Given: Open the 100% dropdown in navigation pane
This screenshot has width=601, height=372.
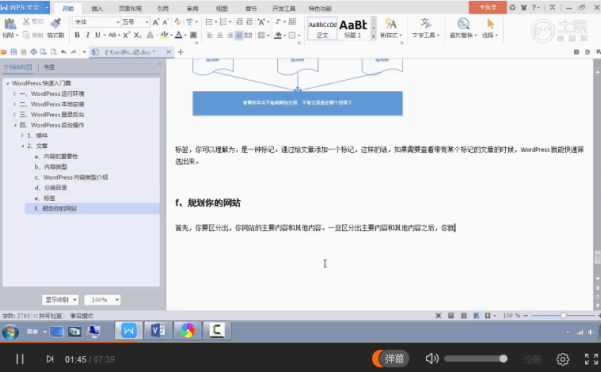Looking at the screenshot, I should [102, 300].
